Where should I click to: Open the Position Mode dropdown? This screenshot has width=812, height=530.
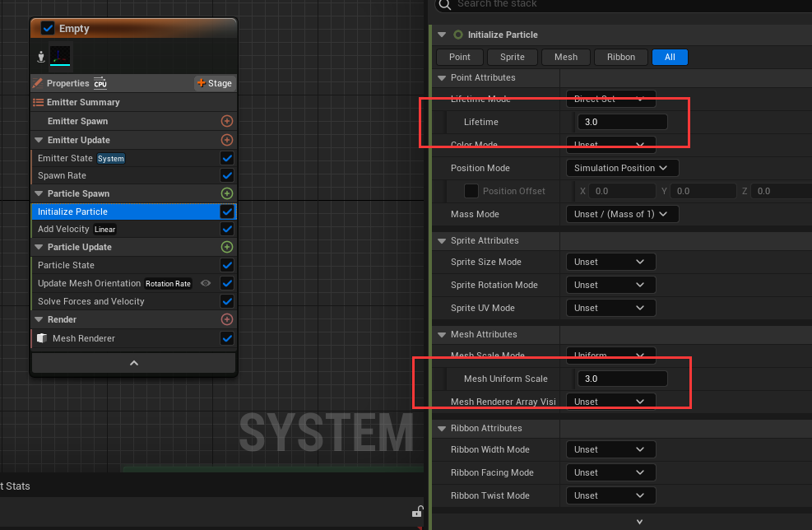622,168
